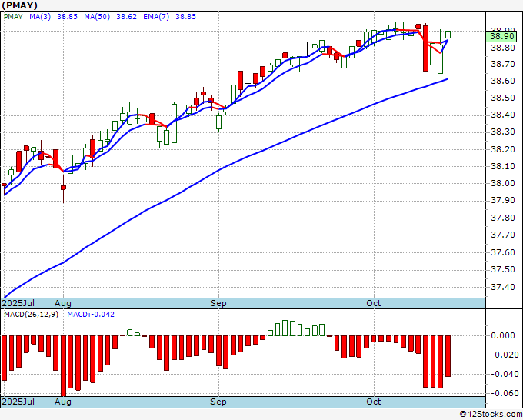Image resolution: width=523 pixels, height=420 pixels.
Task: Click Sep on price chart time axis
Action: 218,303
